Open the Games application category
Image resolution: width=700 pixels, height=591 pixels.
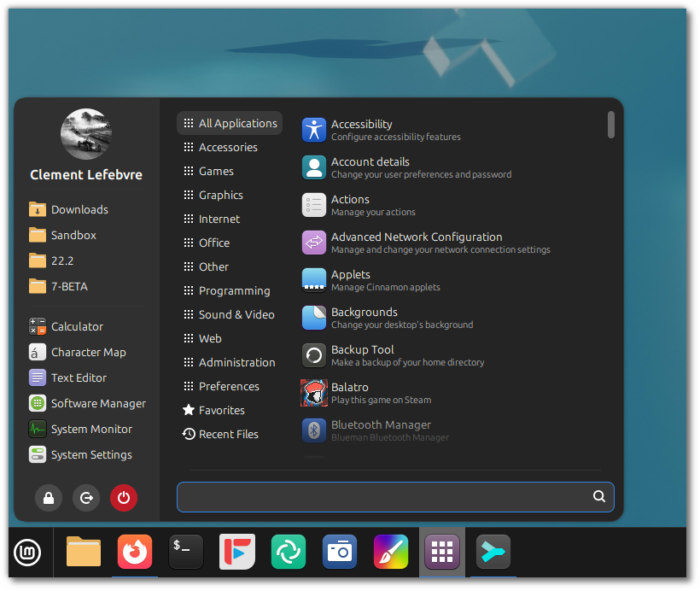pyautogui.click(x=216, y=171)
